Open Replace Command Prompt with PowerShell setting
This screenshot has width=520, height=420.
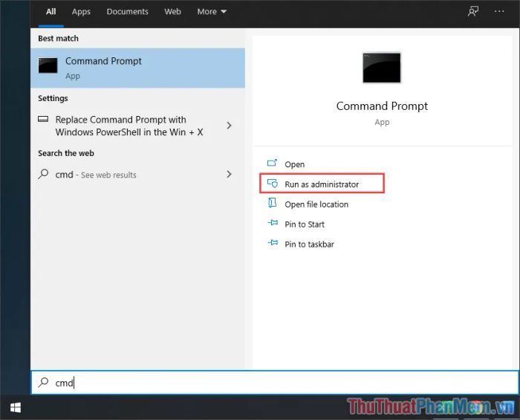[x=129, y=126]
